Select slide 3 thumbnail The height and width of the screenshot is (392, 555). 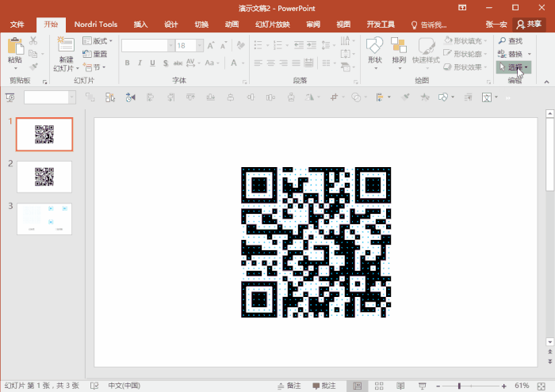pyautogui.click(x=44, y=219)
